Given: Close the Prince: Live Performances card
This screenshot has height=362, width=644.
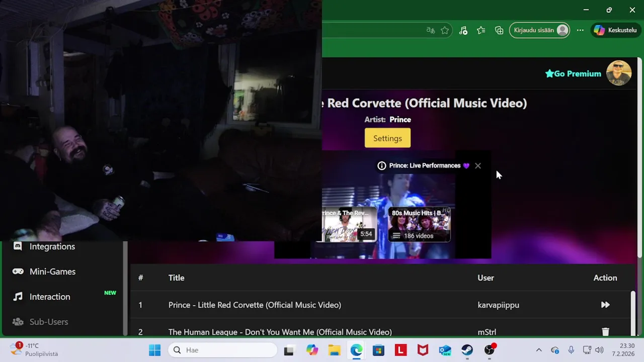Looking at the screenshot, I should [478, 165].
